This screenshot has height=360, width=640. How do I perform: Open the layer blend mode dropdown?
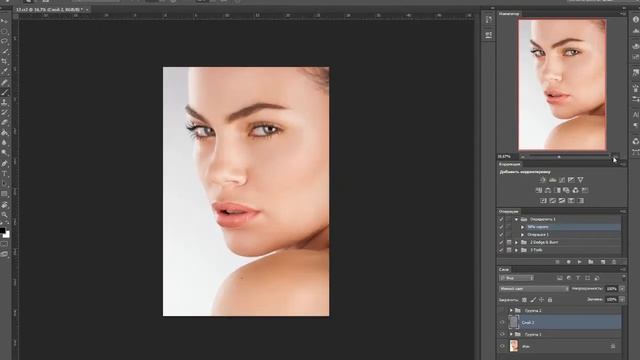coord(534,289)
